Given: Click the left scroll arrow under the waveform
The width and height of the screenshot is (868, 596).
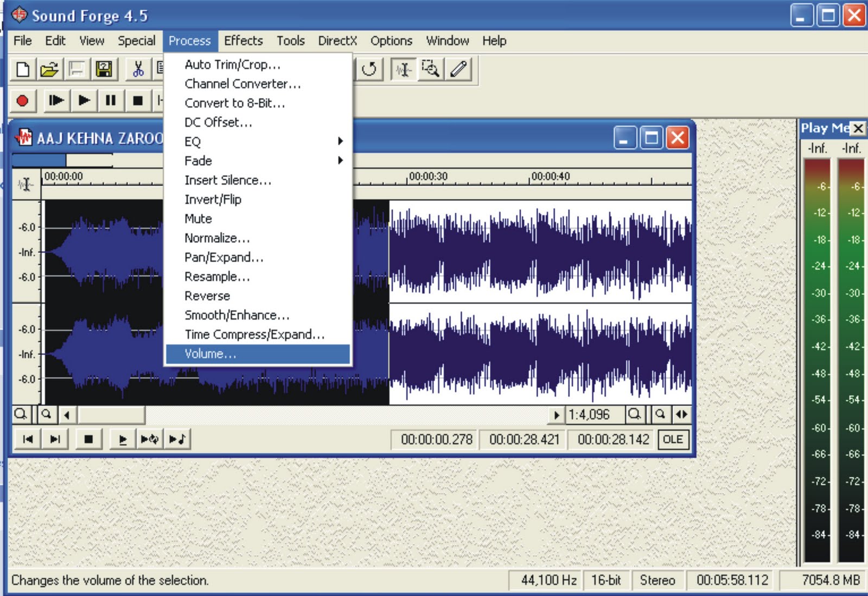Looking at the screenshot, I should (67, 415).
